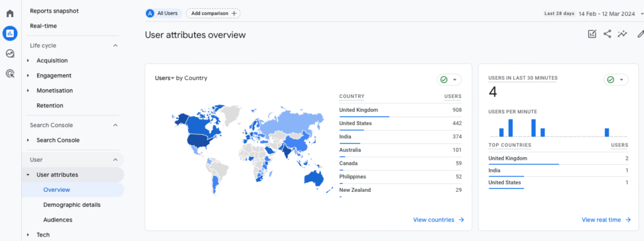The width and height of the screenshot is (644, 241).
Task: Click arrow next to View real time
Action: (628, 220)
